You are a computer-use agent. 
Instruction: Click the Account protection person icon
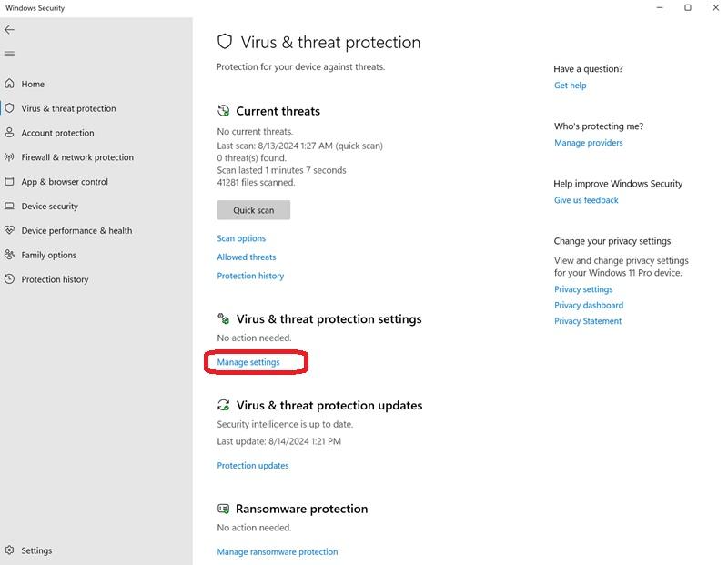tap(10, 133)
